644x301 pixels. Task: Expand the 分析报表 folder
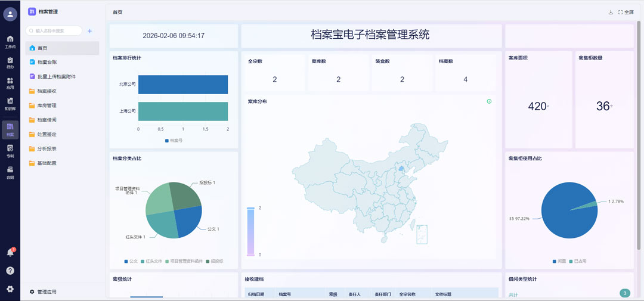47,148
